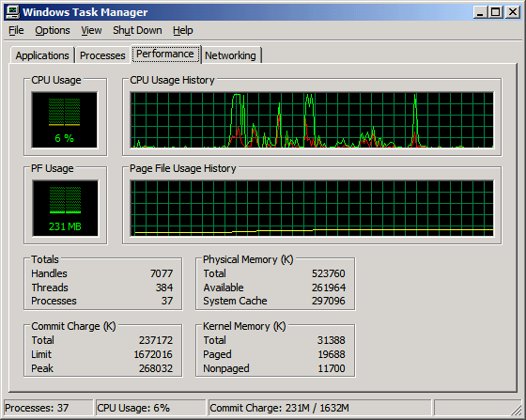Click the PF Usage 231 MB gauge
The height and width of the screenshot is (420, 526).
coord(65,209)
